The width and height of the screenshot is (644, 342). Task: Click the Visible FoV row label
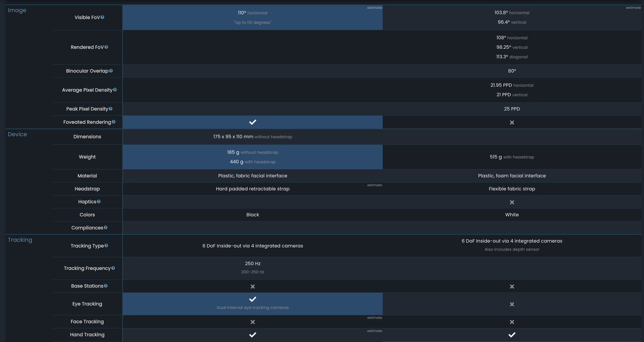87,17
